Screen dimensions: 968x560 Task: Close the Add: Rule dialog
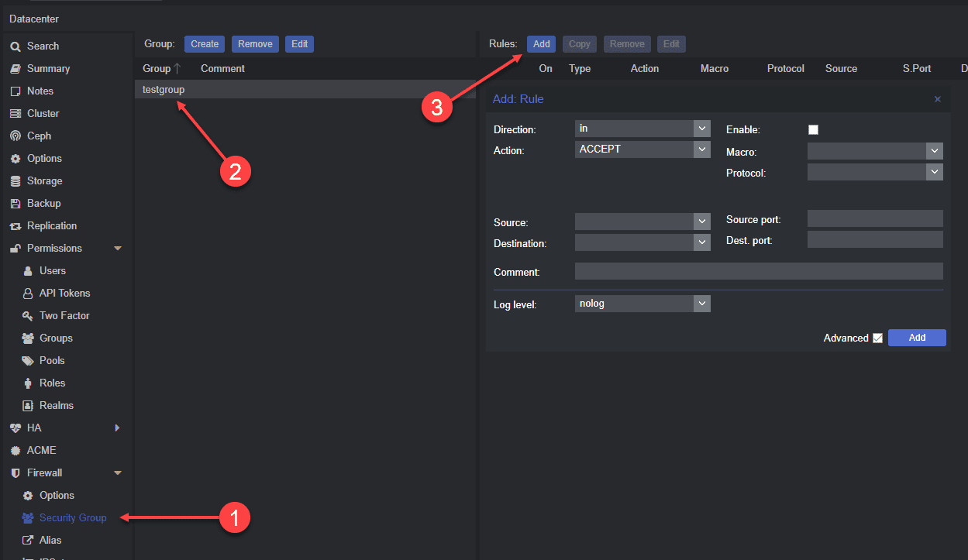[x=937, y=99]
